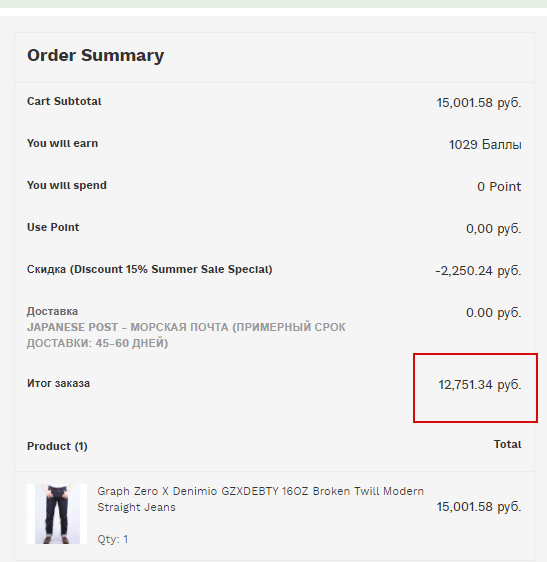Viewport: 547px width, 562px height.
Task: Click the 15,001.58 руб. cart subtotal amount
Action: [x=479, y=103]
